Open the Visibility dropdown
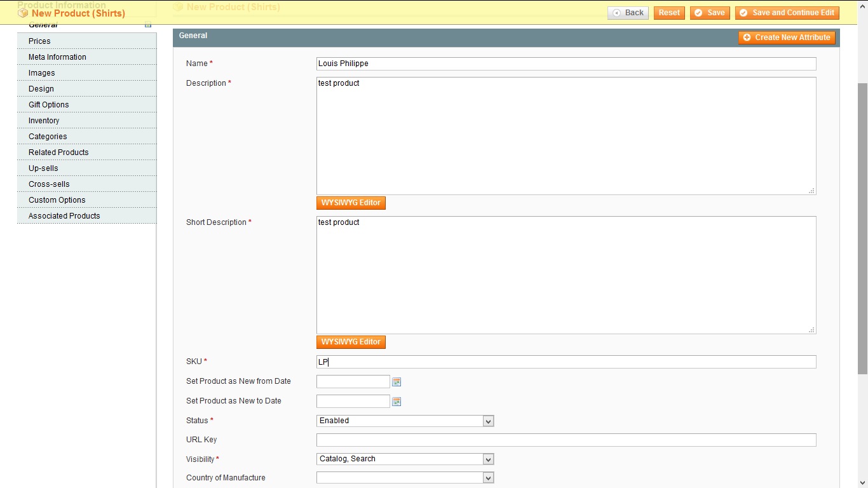 [405, 459]
